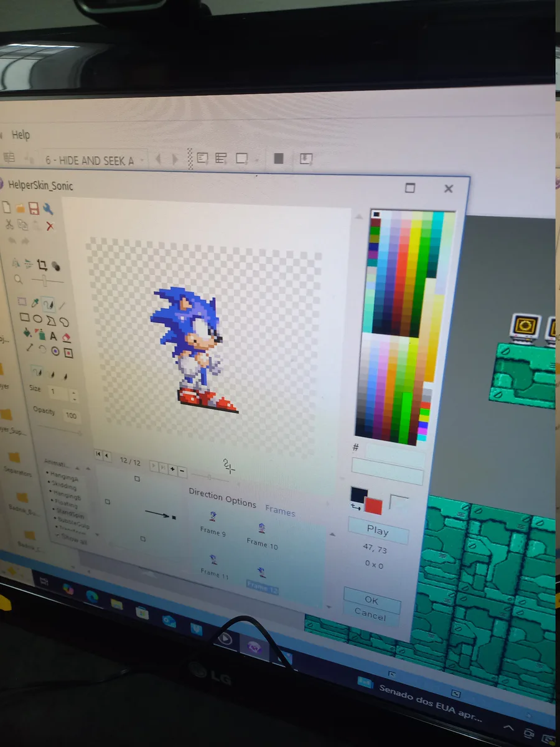The width and height of the screenshot is (560, 747).
Task: Click the Opacity value field
Action: coord(71,415)
